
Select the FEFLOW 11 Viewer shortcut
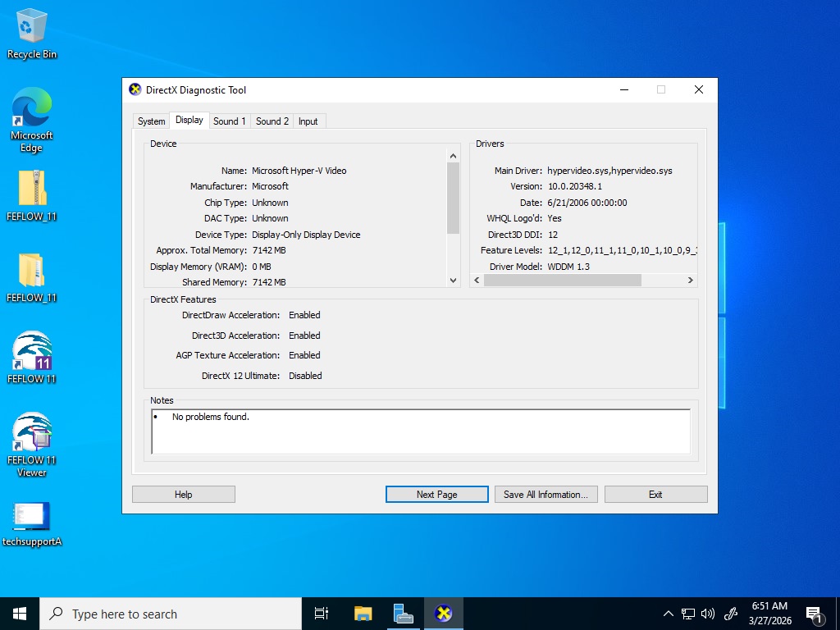[32, 443]
